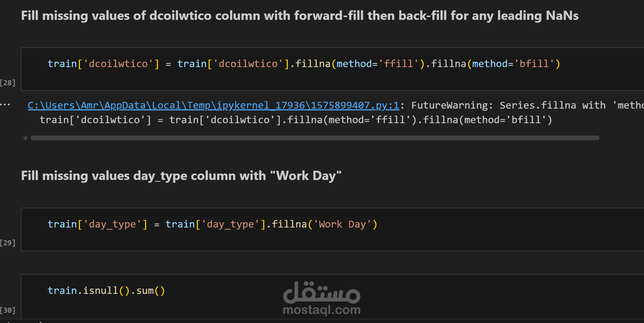Focus the train.isnull().sum() code cell
This screenshot has width=644, height=323.
click(x=332, y=296)
